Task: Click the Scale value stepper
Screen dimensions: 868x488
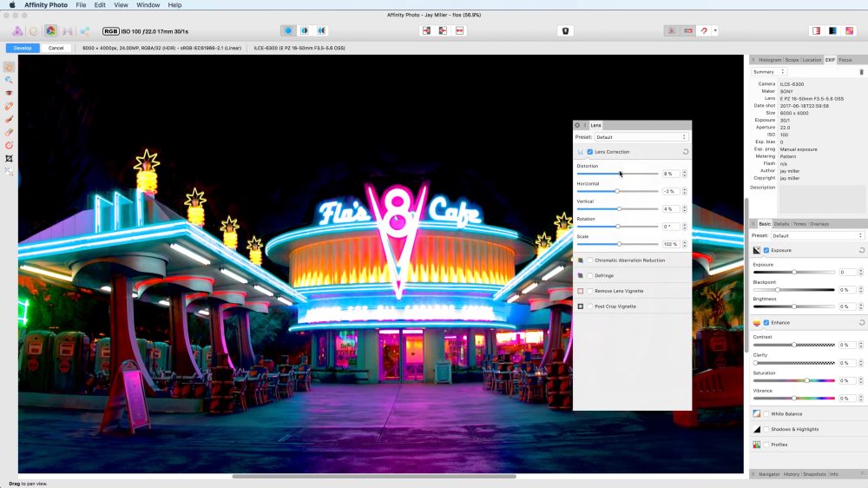Action: pyautogui.click(x=685, y=244)
